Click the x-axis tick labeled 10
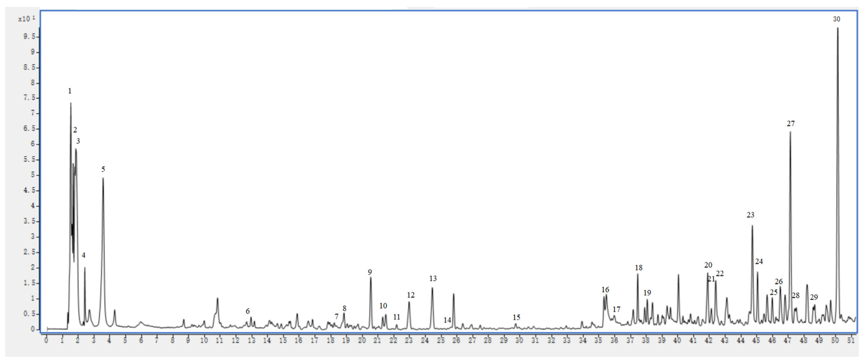The height and width of the screenshot is (364, 868). coord(204,341)
